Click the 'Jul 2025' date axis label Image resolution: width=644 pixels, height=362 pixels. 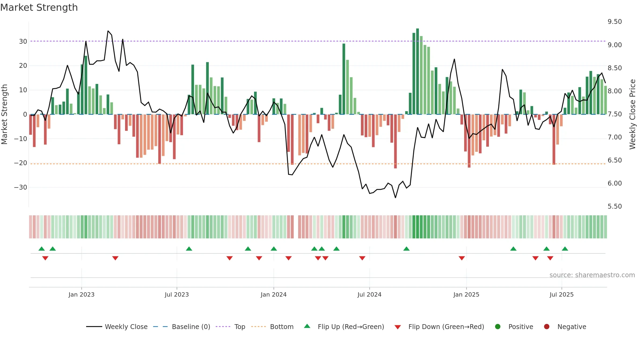pyautogui.click(x=562, y=294)
